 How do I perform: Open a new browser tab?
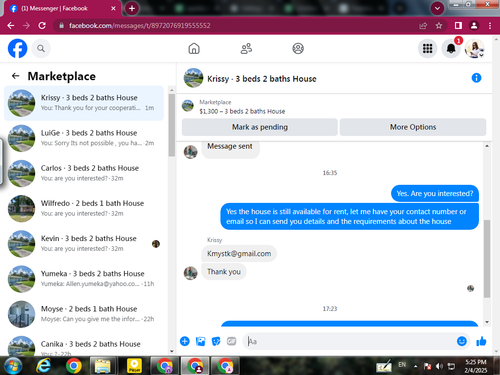(132, 8)
